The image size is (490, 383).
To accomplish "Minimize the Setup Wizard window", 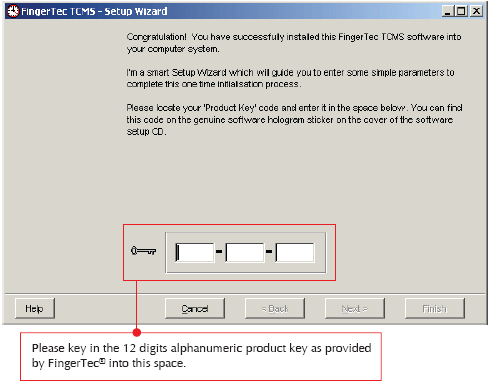I will coord(448,11).
